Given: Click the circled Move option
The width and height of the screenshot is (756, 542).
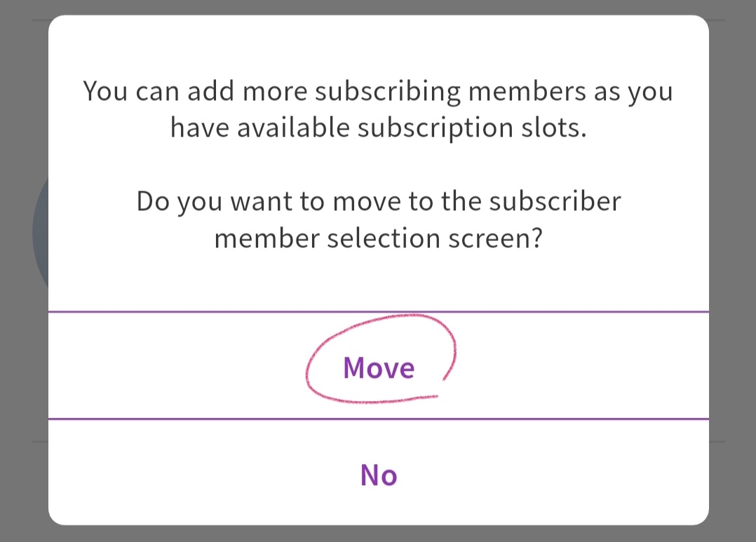Looking at the screenshot, I should click(x=379, y=367).
